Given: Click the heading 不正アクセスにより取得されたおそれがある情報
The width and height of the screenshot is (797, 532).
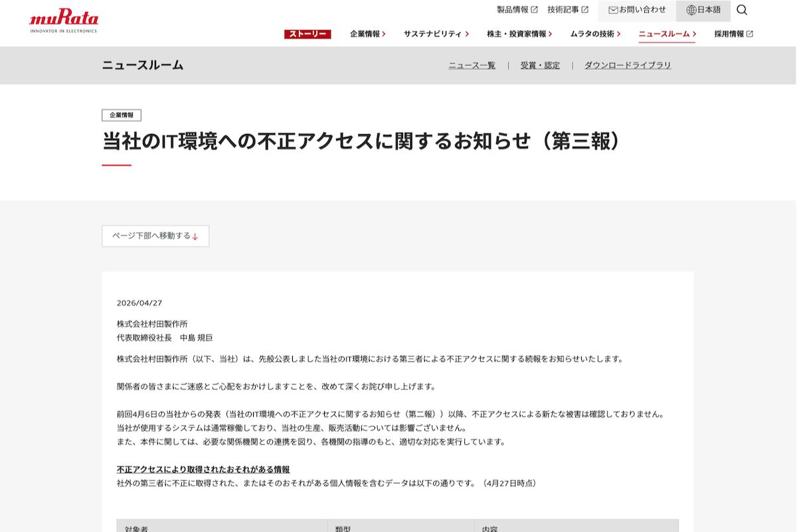Looking at the screenshot, I should pos(203,470).
